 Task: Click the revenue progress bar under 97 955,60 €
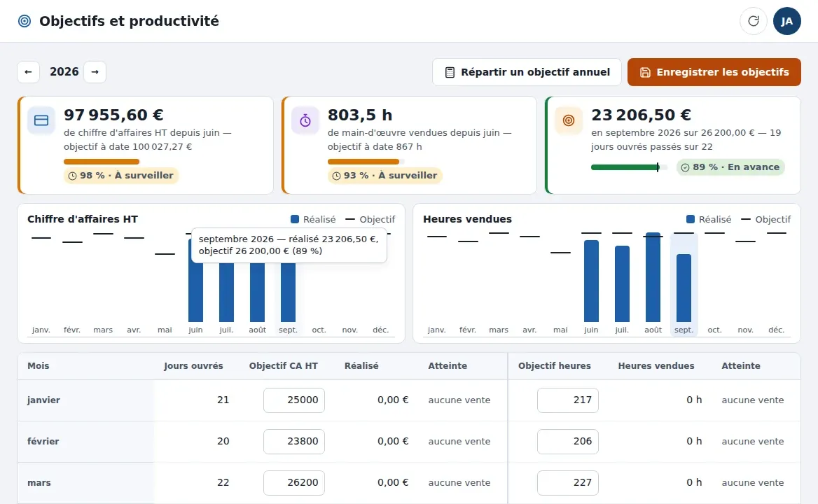coord(102,162)
